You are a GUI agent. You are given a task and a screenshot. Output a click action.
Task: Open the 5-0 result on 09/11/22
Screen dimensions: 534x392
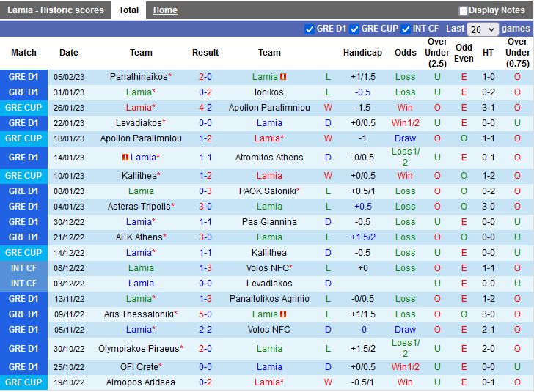(x=205, y=314)
